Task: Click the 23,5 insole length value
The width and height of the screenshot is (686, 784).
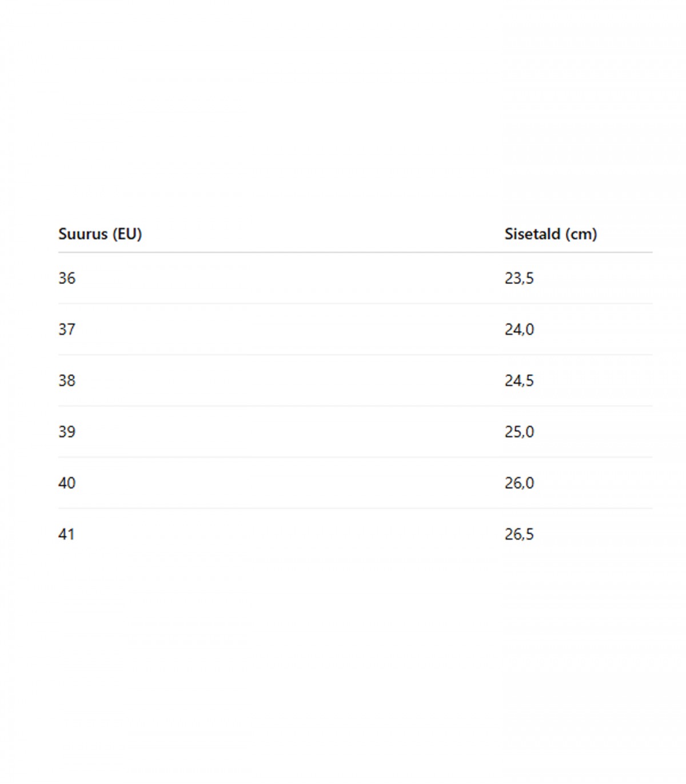Action: 519,278
